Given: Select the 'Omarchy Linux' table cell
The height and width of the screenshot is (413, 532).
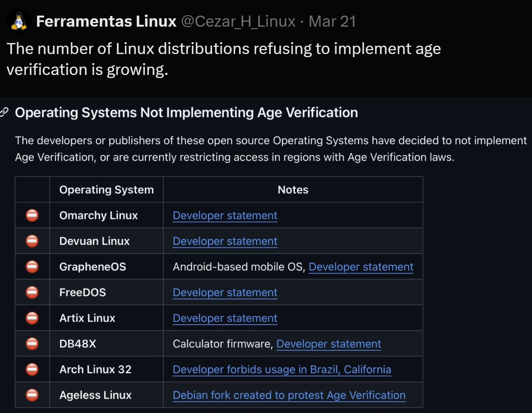Looking at the screenshot, I should click(107, 215).
